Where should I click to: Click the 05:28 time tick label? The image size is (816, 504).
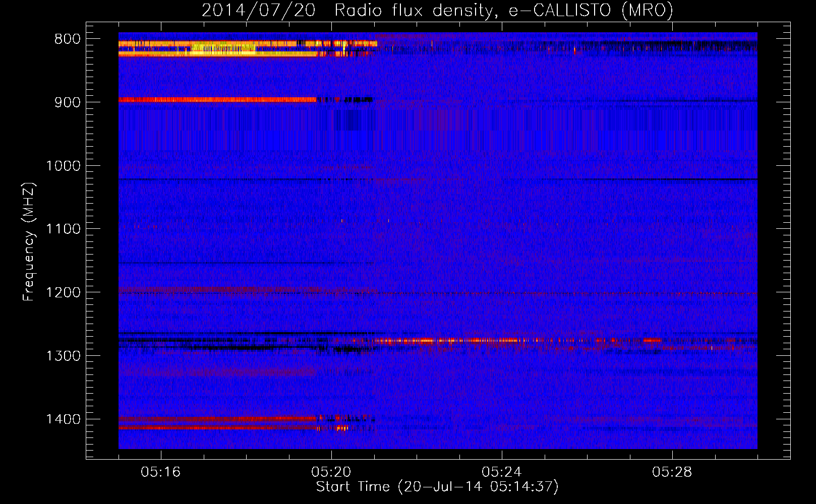click(x=672, y=472)
